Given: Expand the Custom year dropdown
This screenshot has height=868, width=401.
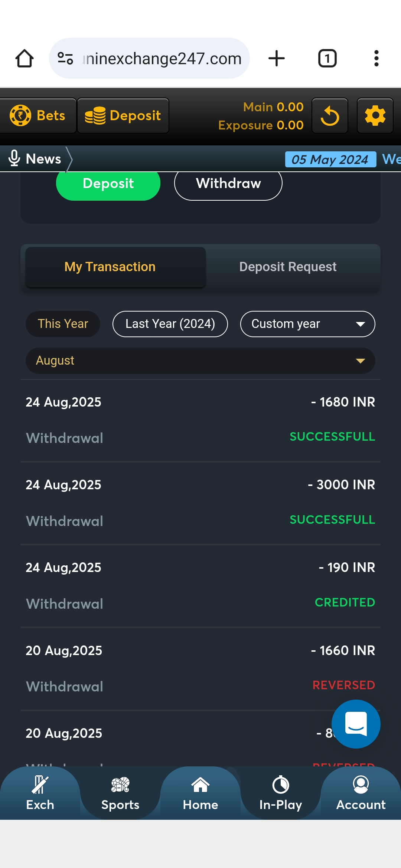Looking at the screenshot, I should [x=307, y=324].
